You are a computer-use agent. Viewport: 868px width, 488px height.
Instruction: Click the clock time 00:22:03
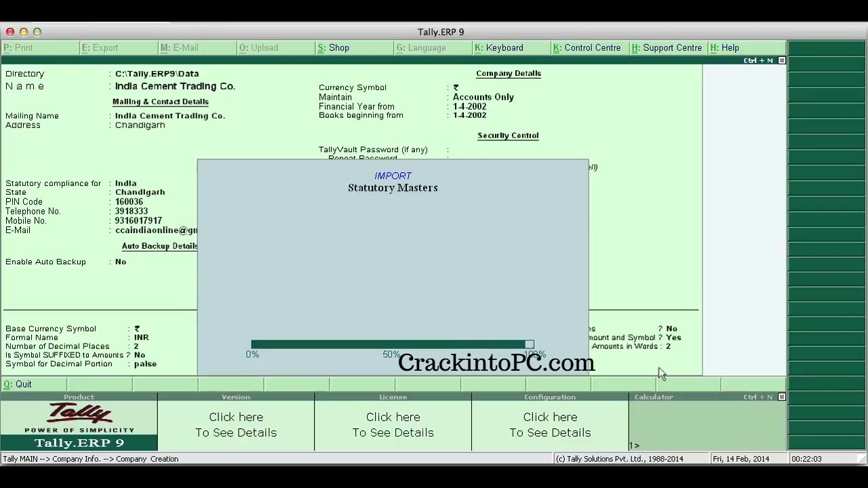pyautogui.click(x=806, y=459)
